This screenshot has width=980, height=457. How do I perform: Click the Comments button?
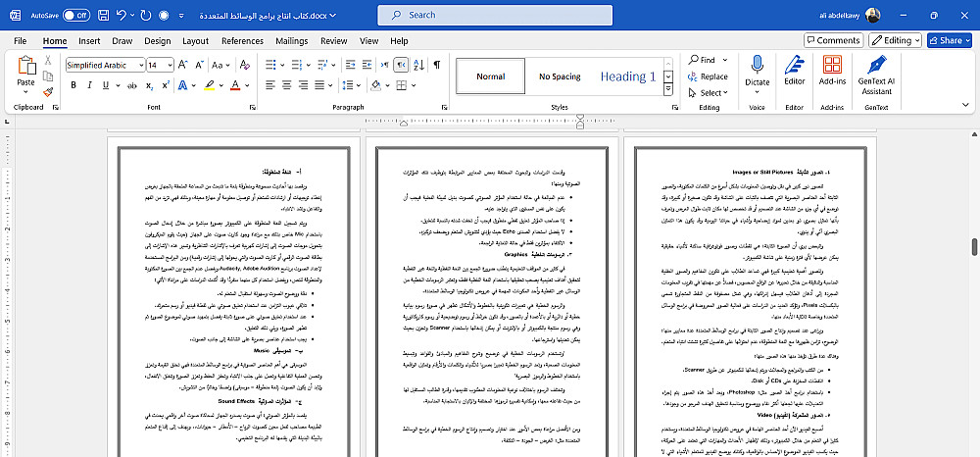point(833,40)
